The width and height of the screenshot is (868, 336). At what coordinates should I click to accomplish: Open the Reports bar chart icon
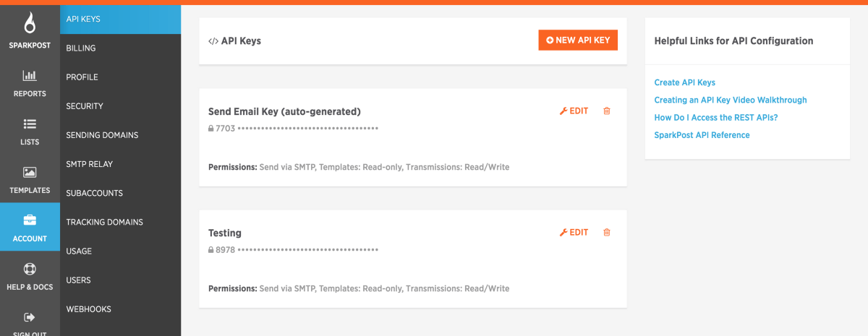30,75
